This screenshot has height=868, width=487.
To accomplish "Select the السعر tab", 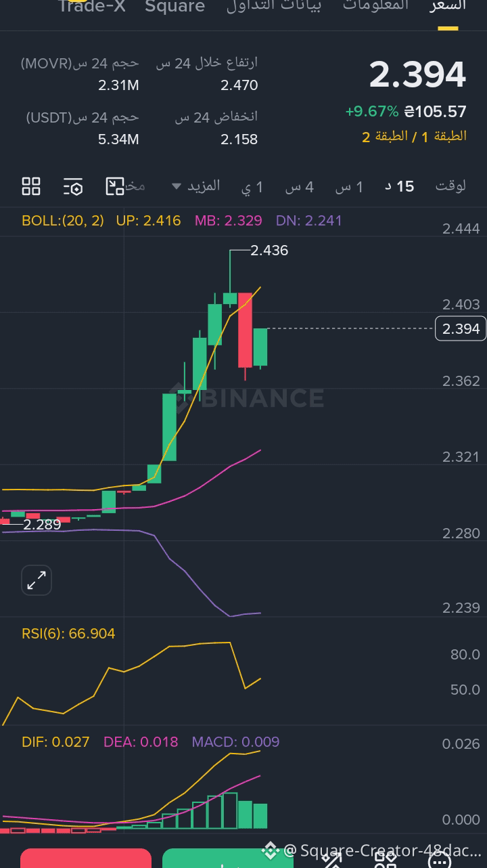I will [x=448, y=5].
